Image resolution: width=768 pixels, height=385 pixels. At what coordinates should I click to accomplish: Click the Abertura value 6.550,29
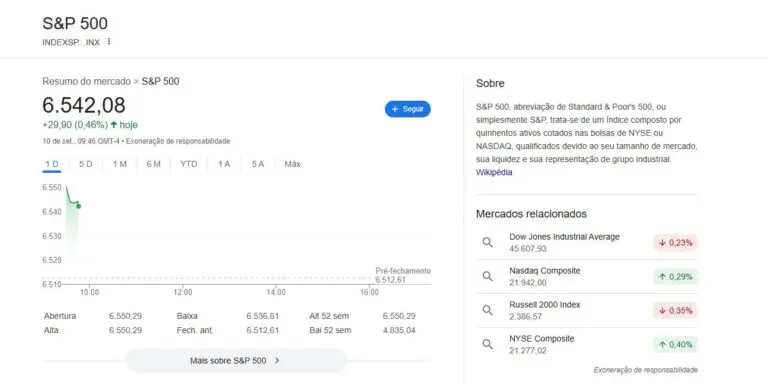coord(125,316)
